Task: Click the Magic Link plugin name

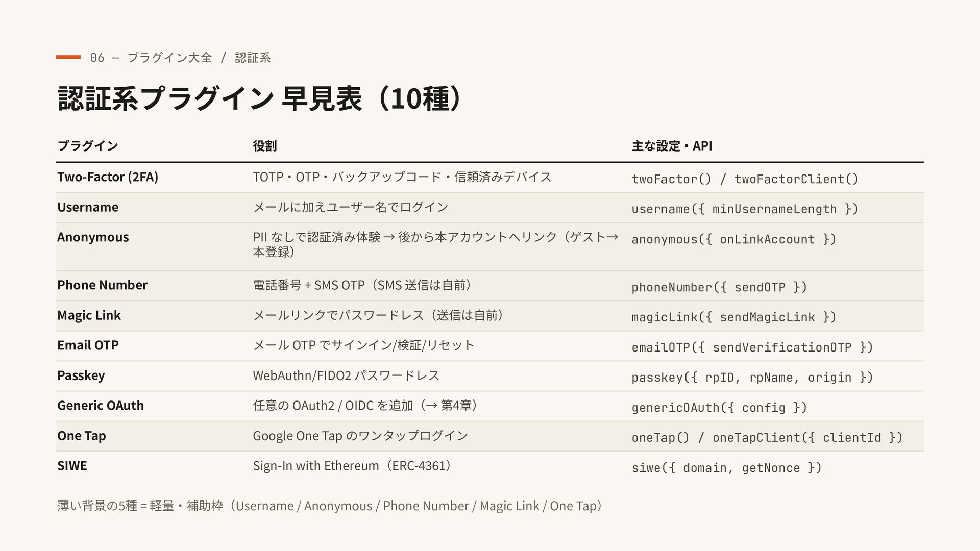Action: 89,315
